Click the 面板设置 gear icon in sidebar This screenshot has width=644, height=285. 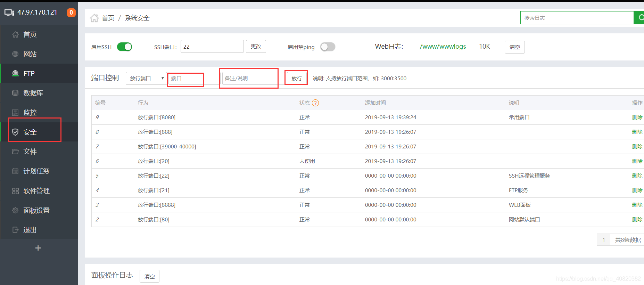(x=15, y=210)
